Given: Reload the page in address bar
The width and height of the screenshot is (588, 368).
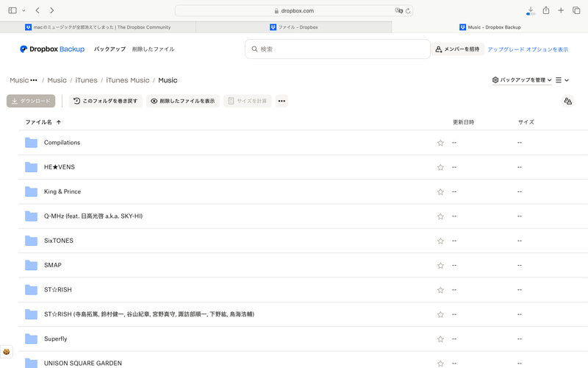Looking at the screenshot, I should [408, 11].
